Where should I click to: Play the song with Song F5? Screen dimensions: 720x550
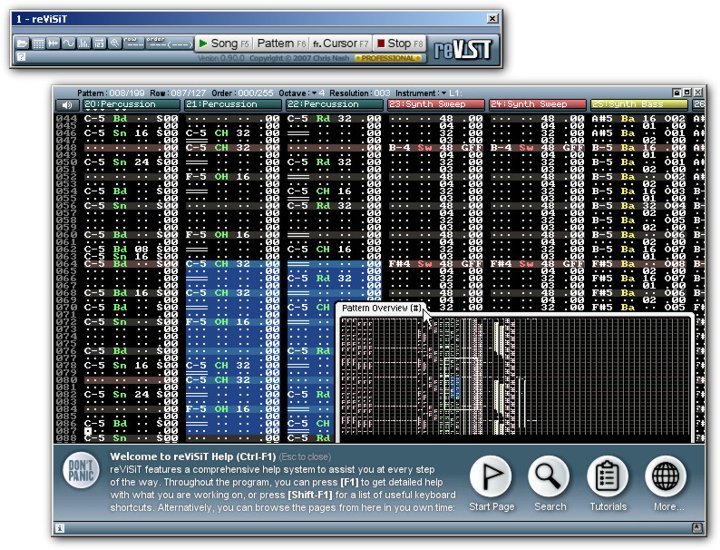pos(224,44)
